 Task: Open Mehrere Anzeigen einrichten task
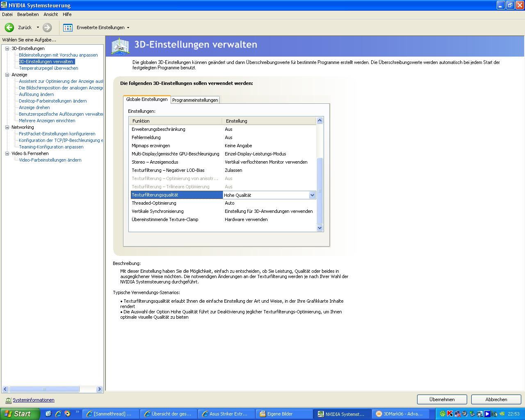(47, 121)
